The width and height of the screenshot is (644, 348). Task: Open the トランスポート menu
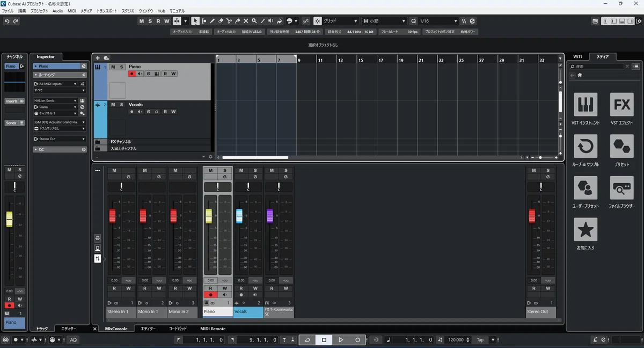[106, 11]
